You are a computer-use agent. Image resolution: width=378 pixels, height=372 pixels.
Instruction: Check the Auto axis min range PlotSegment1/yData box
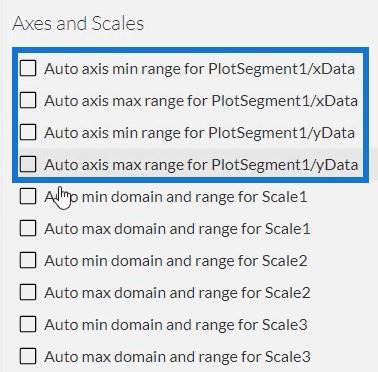coord(28,132)
